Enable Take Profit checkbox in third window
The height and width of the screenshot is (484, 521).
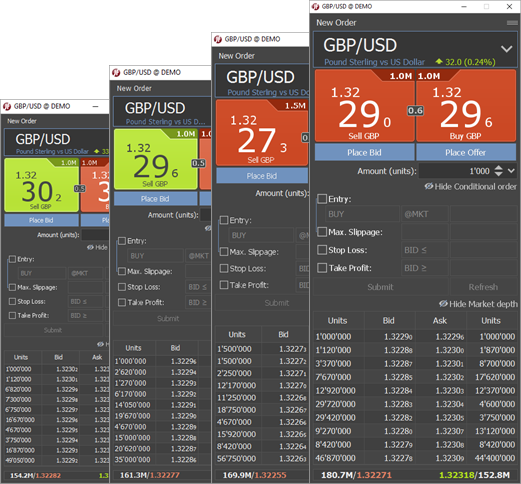tap(224, 285)
